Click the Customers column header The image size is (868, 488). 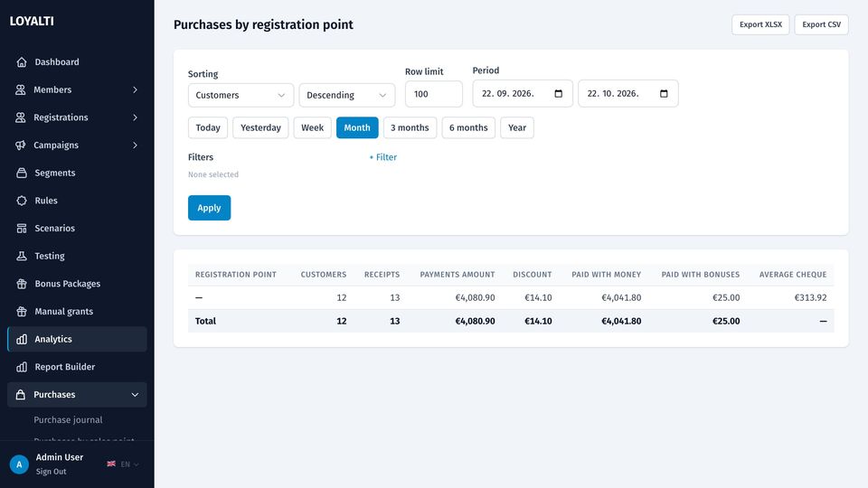[324, 275]
